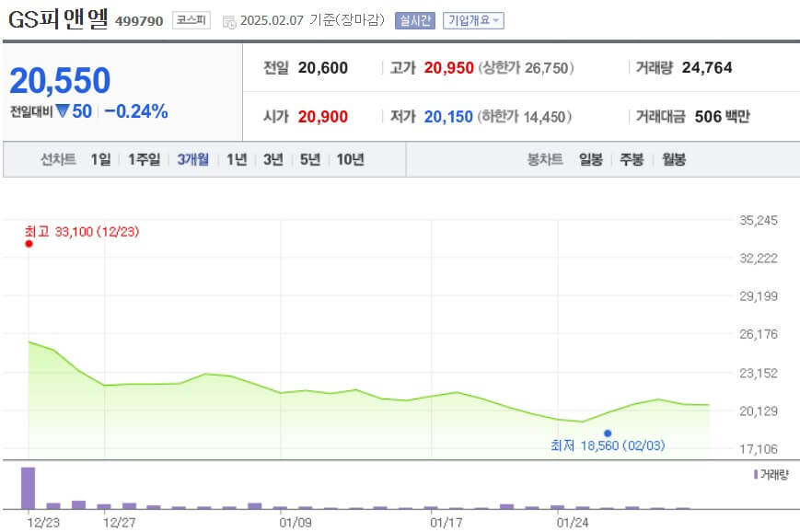This screenshot has width=800, height=532.
Task: Click the 01/09 date axis label
Action: [x=296, y=523]
